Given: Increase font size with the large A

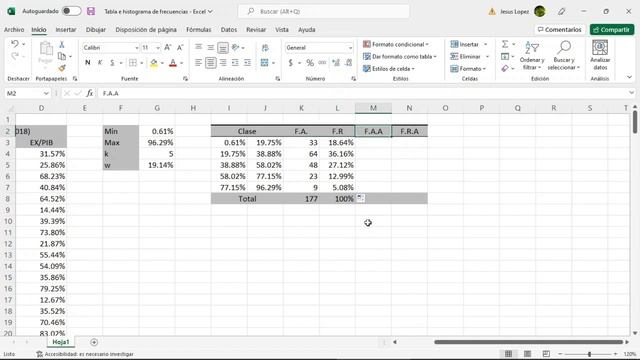Looking at the screenshot, I should (x=168, y=48).
